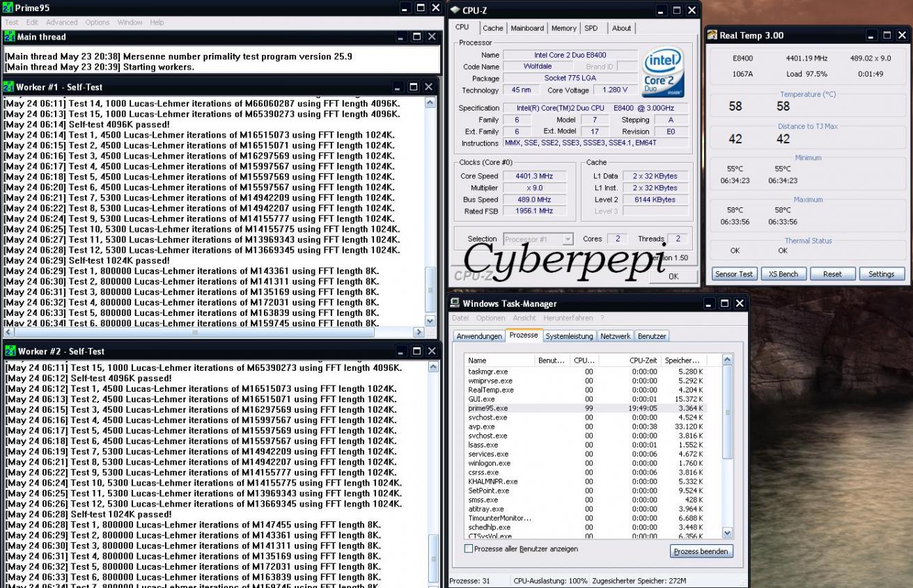Click Core Speed value field in CPU-Z

tap(534, 176)
